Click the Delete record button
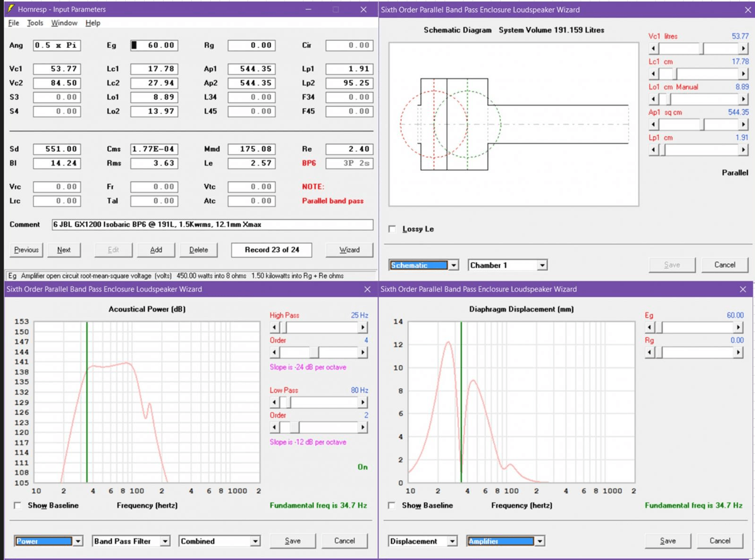This screenshot has width=755, height=560. pyautogui.click(x=198, y=250)
